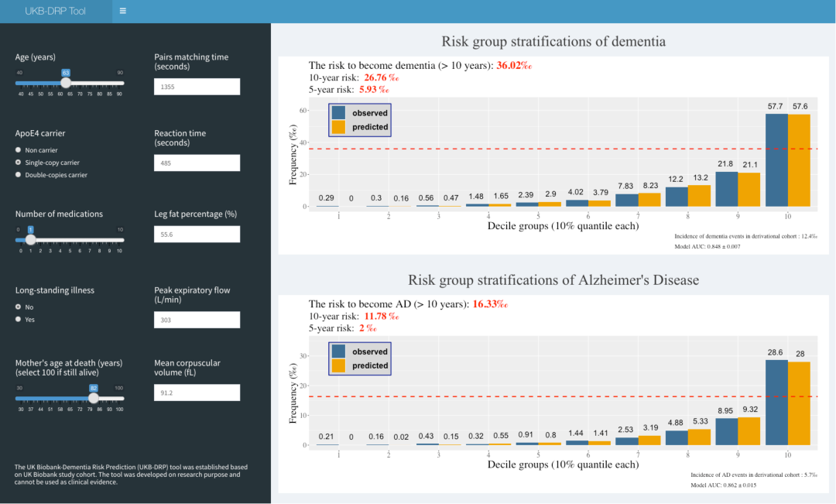Select Single-copy carrier radio button
Image resolution: width=836 pixels, height=504 pixels.
(19, 163)
